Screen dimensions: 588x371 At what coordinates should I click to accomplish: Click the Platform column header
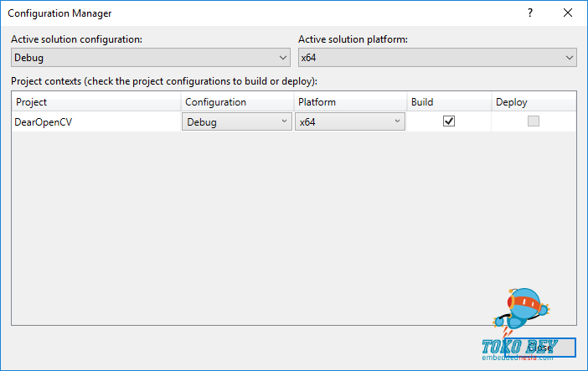tap(351, 101)
